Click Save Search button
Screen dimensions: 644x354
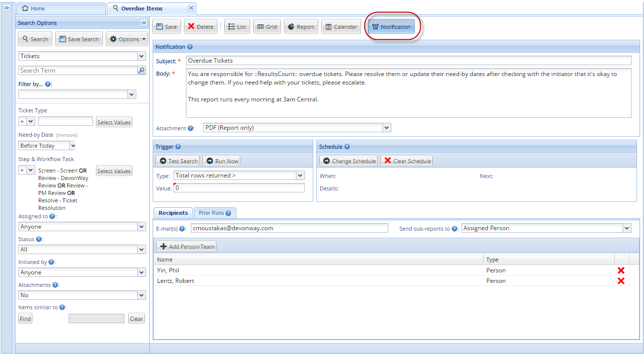pos(79,39)
